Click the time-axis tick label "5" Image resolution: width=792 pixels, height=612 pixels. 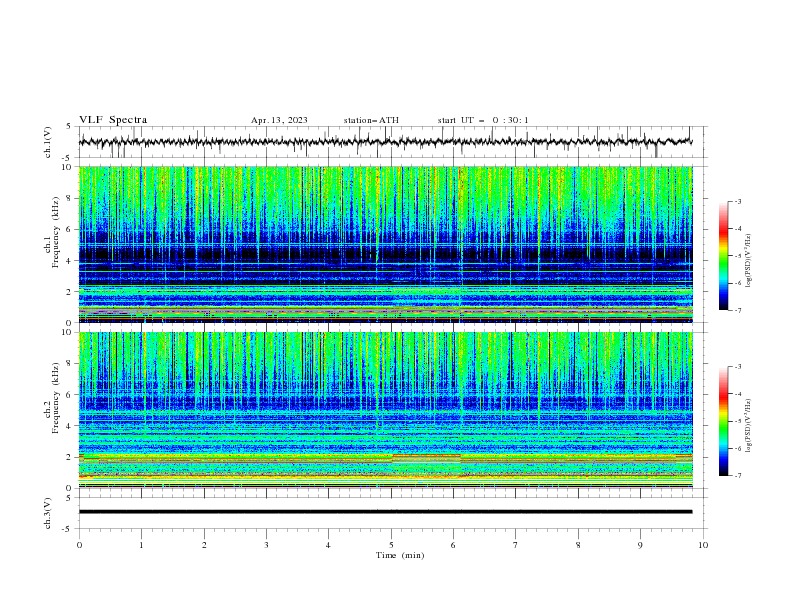(391, 545)
